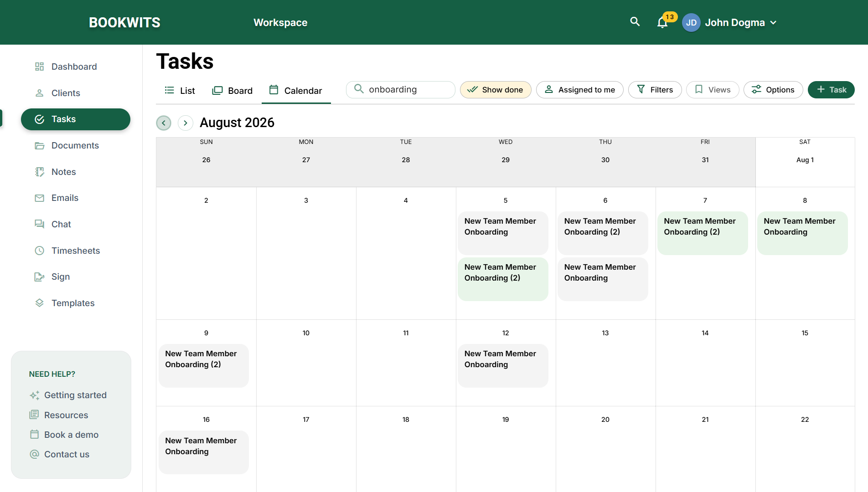
Task: Toggle Assigned to me filter
Action: click(x=580, y=90)
